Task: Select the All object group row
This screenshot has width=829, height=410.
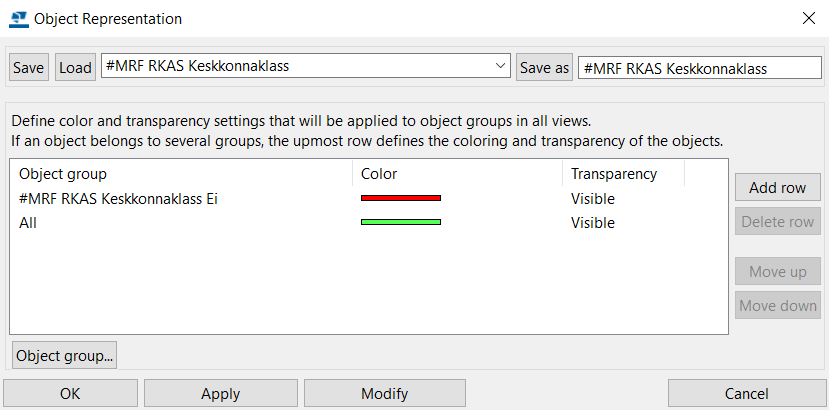Action: tap(369, 223)
